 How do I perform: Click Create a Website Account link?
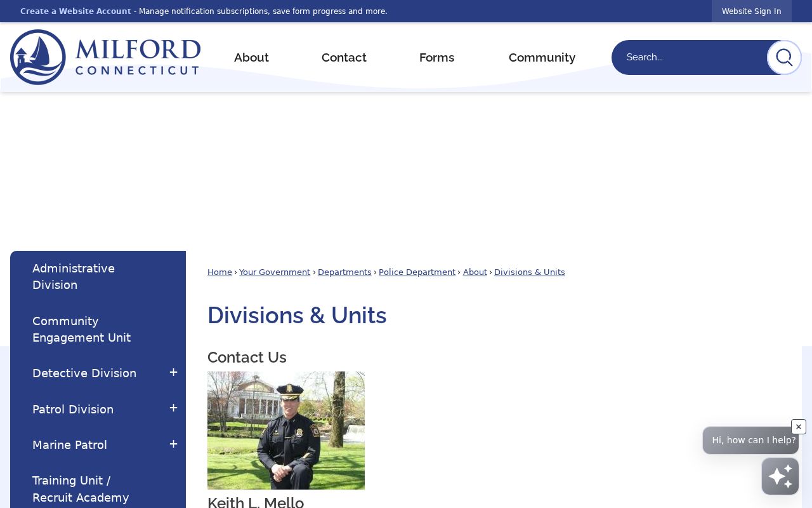pos(75,11)
